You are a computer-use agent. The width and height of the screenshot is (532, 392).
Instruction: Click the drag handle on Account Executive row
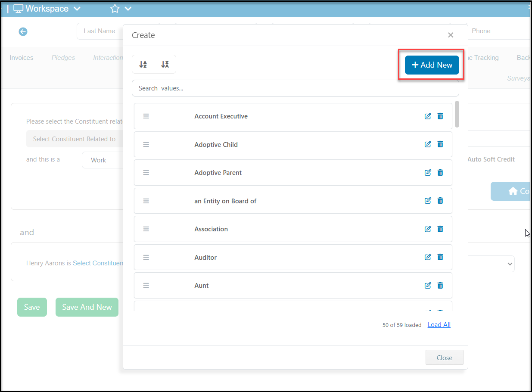(146, 116)
